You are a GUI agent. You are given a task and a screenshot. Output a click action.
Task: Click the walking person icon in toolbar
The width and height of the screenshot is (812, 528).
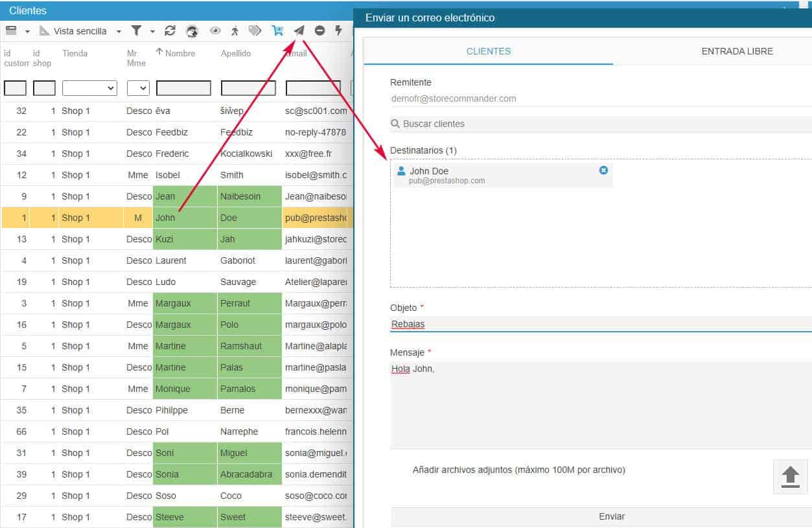pos(235,30)
